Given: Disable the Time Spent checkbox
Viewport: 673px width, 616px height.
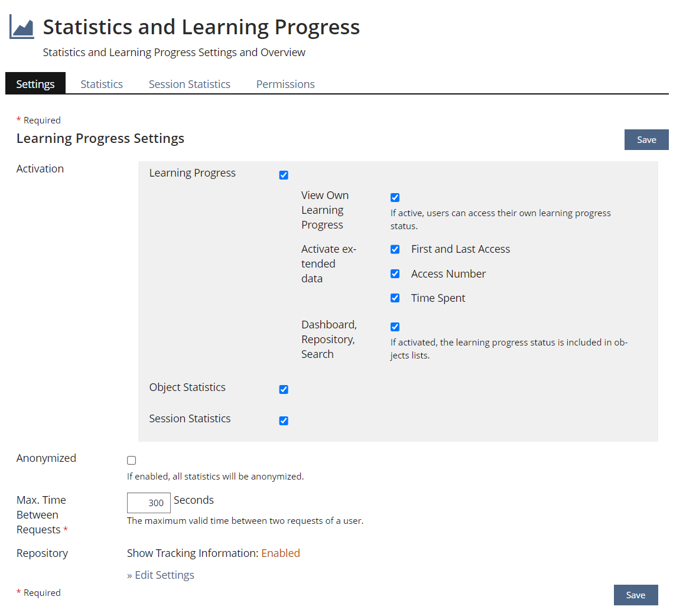Looking at the screenshot, I should (395, 298).
